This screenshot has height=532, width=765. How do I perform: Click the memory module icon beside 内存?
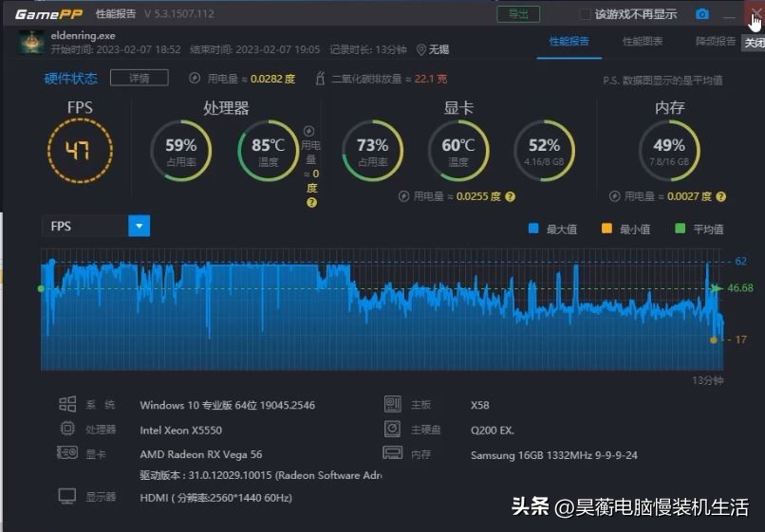pyautogui.click(x=393, y=452)
